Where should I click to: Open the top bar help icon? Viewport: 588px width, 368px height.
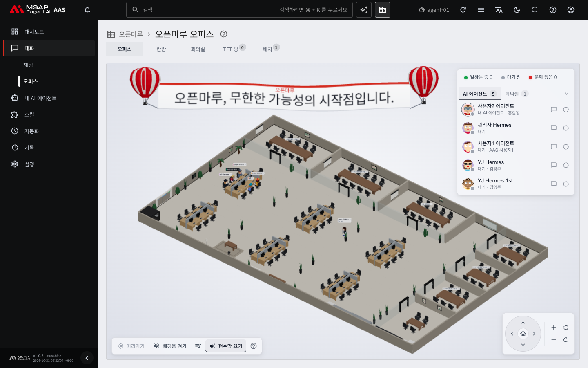point(553,10)
